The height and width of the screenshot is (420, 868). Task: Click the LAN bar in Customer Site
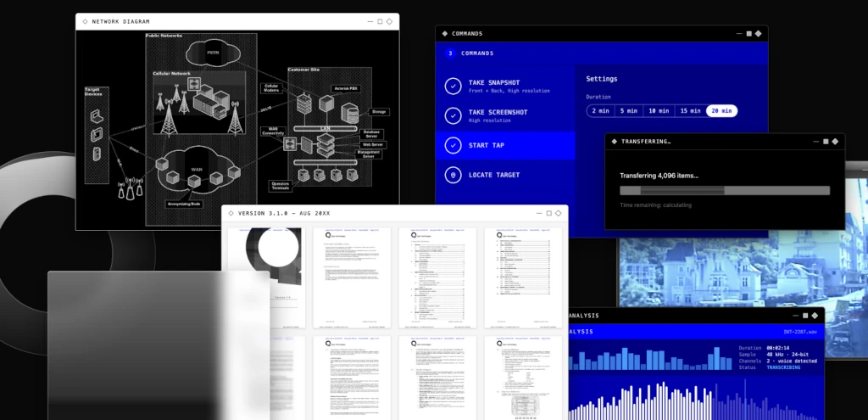click(325, 129)
